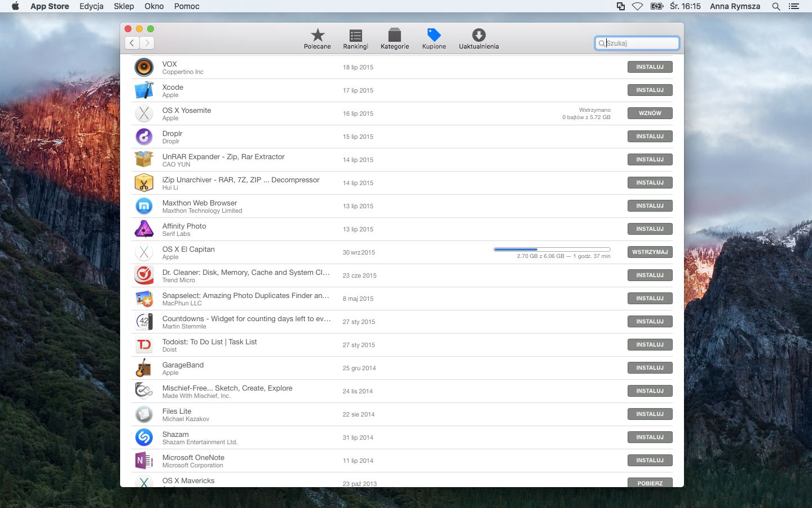
Task: Open the Polecane star tab
Action: [x=317, y=38]
